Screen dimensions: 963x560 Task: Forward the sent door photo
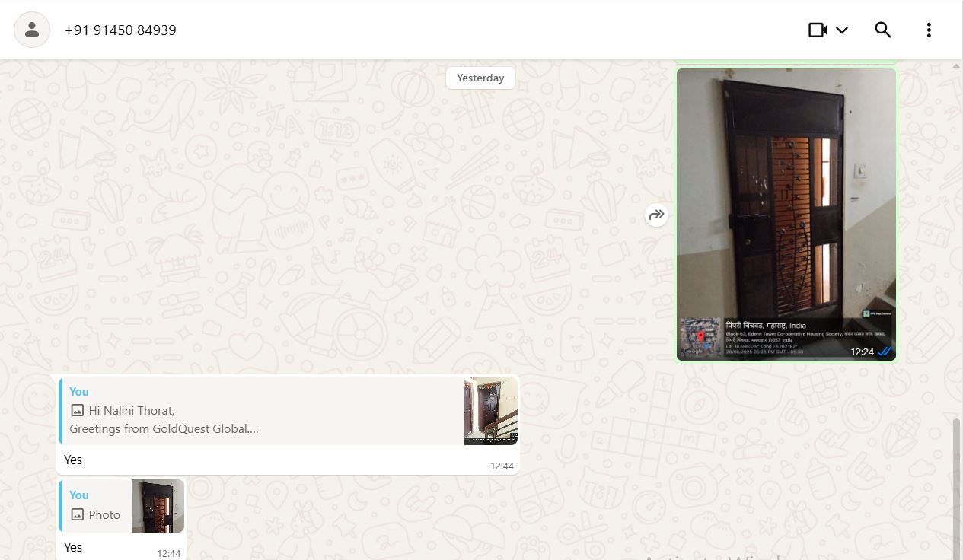(x=656, y=215)
